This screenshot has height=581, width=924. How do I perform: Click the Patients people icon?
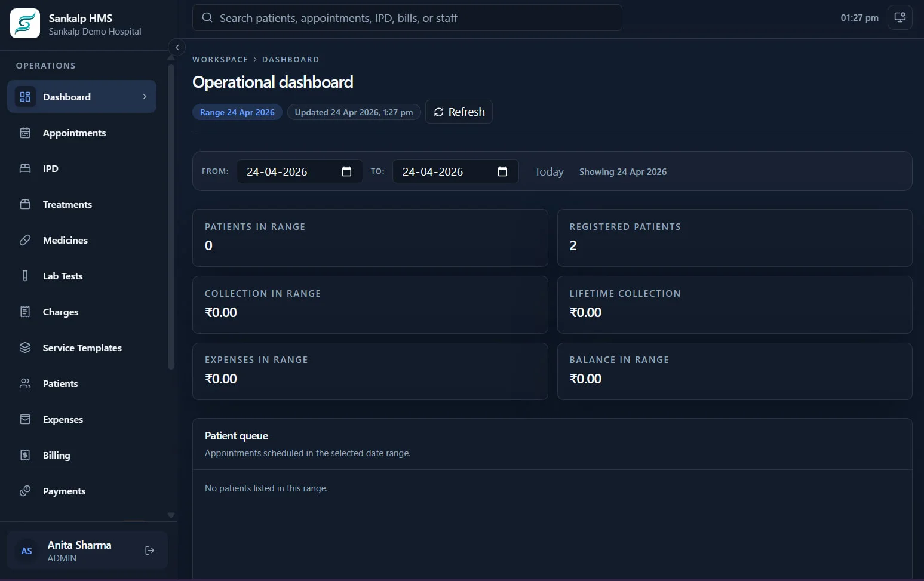point(25,383)
